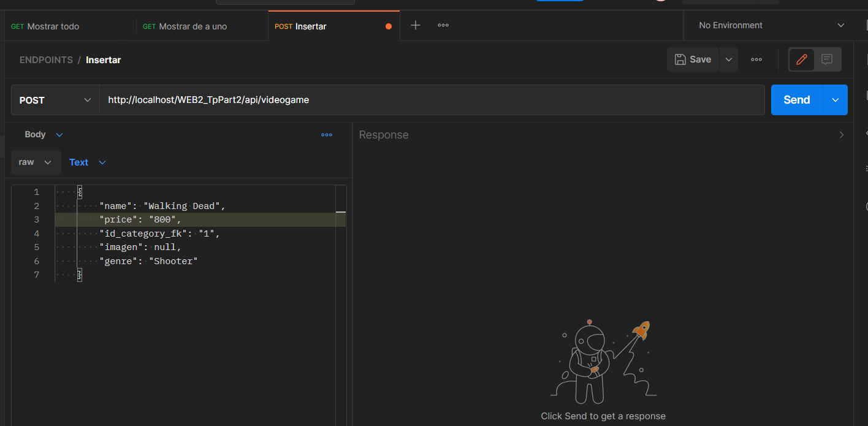The height and width of the screenshot is (426, 868).
Task: Open the raw body format dropdown
Action: pyautogui.click(x=36, y=162)
